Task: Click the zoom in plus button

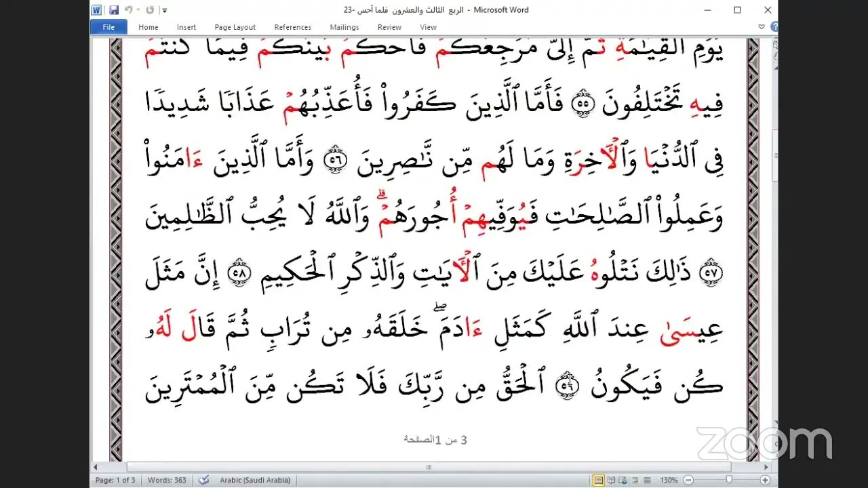Action: click(765, 480)
